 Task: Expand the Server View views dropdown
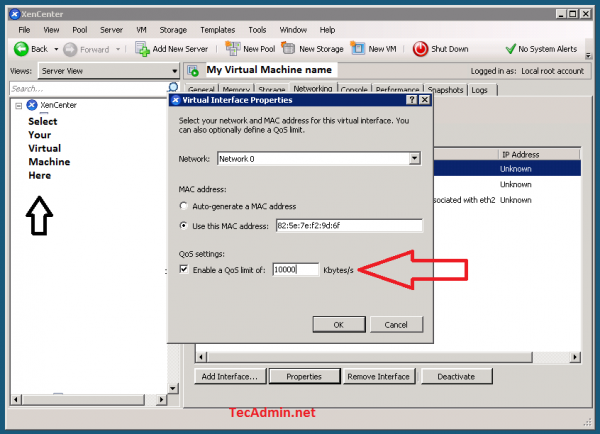pos(174,71)
